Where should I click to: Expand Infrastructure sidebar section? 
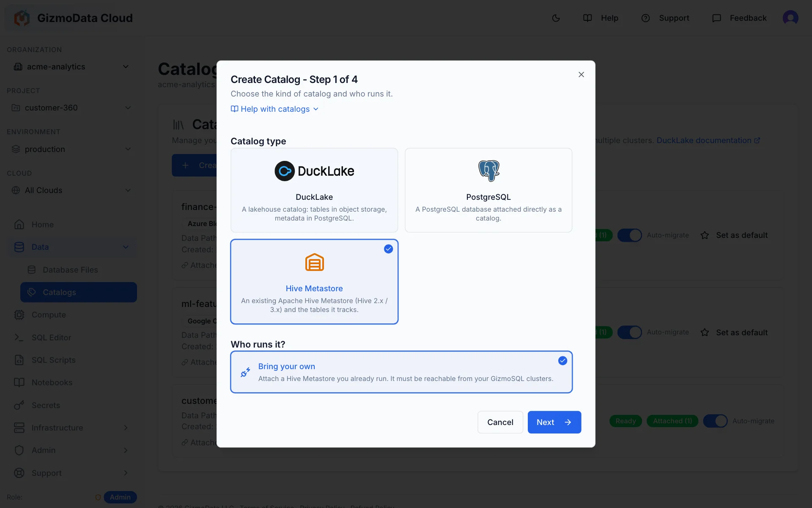(72, 428)
